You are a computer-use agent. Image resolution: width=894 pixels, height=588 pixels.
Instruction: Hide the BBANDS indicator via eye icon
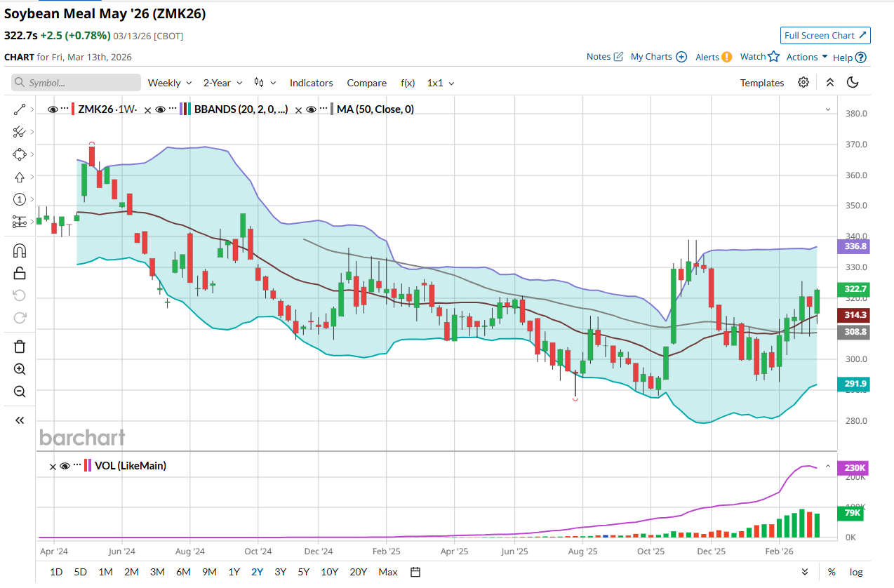pyautogui.click(x=160, y=109)
